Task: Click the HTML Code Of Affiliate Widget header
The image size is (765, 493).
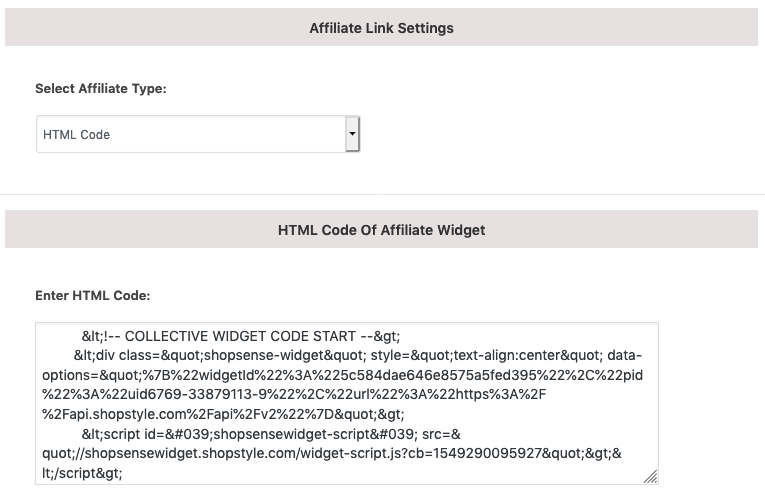Action: pyautogui.click(x=382, y=230)
